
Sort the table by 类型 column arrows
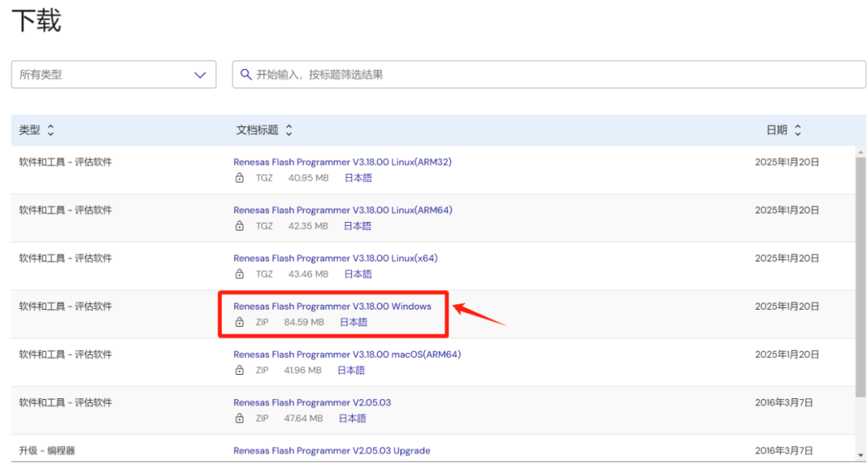click(51, 130)
